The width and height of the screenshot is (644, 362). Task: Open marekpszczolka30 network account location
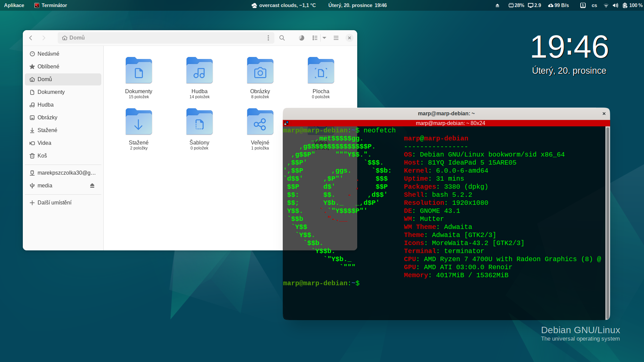63,173
